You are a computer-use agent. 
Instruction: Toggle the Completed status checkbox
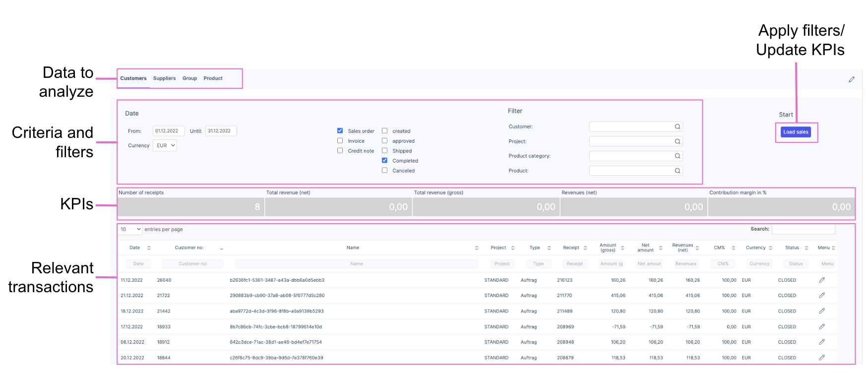(x=384, y=161)
